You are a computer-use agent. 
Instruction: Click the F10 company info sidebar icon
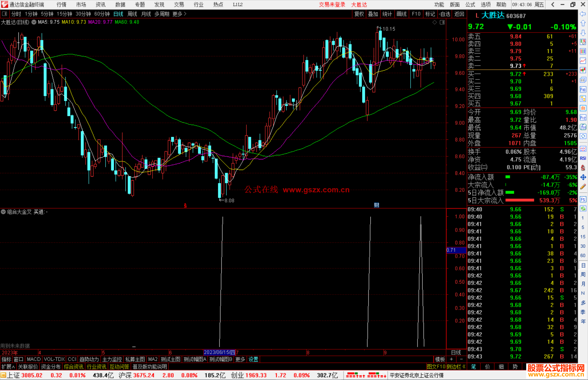(x=583, y=89)
